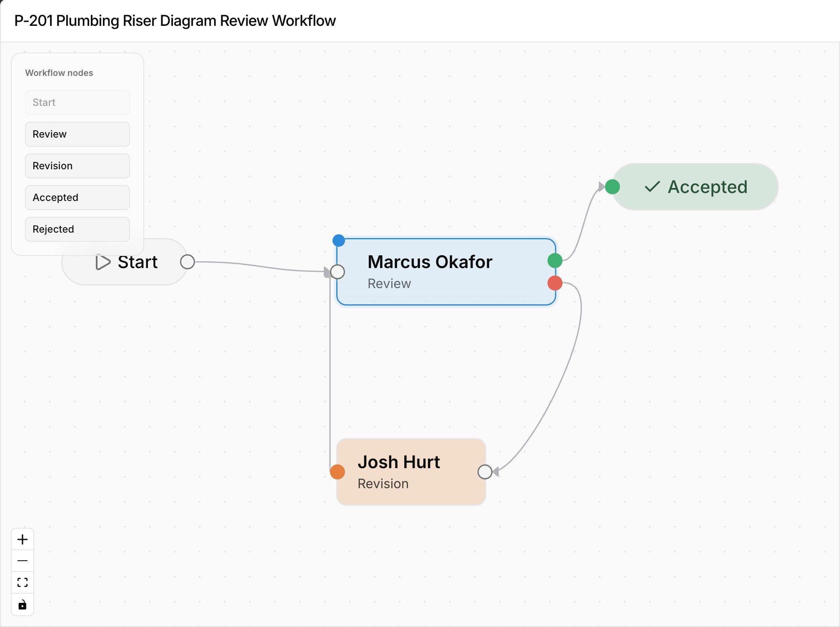
Task: Click the Accepted node checkmark icon
Action: coord(652,186)
